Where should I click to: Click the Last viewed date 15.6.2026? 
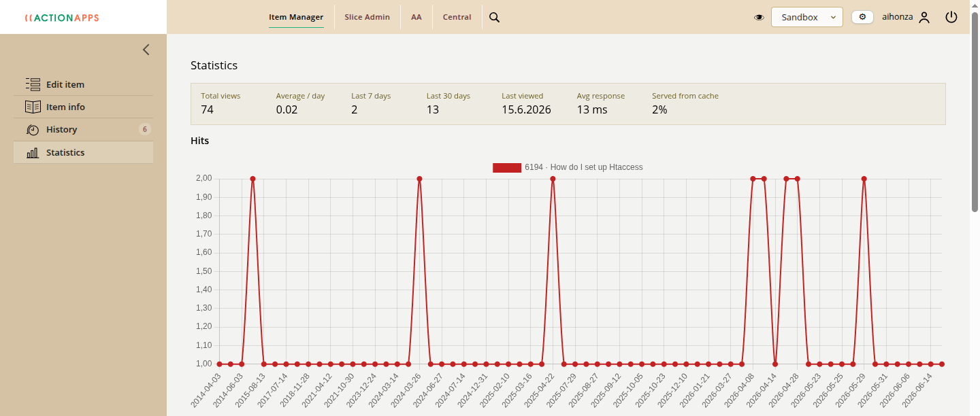coord(526,109)
